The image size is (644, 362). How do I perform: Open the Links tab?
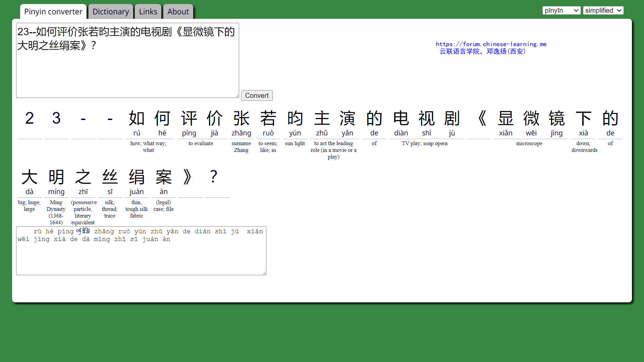coord(148,11)
